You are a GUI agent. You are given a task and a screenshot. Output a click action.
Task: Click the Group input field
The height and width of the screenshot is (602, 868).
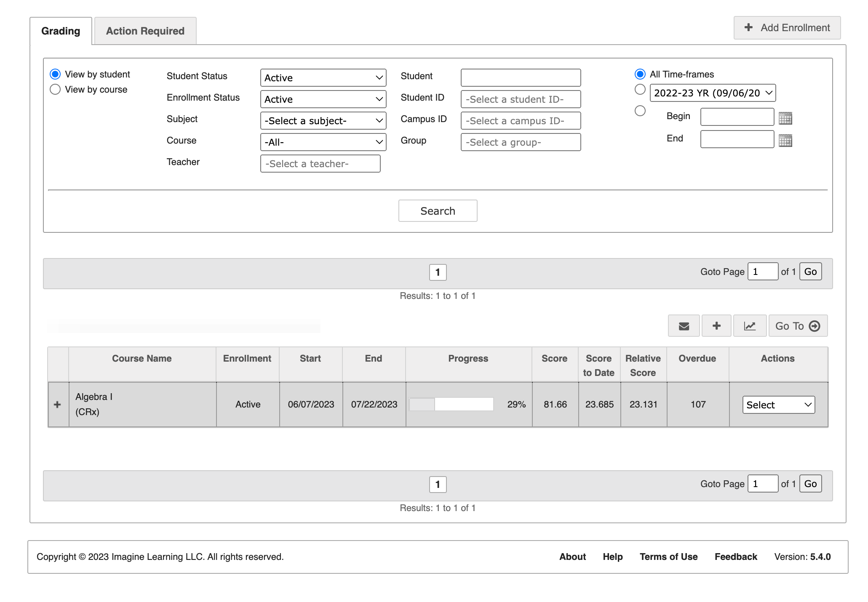521,142
